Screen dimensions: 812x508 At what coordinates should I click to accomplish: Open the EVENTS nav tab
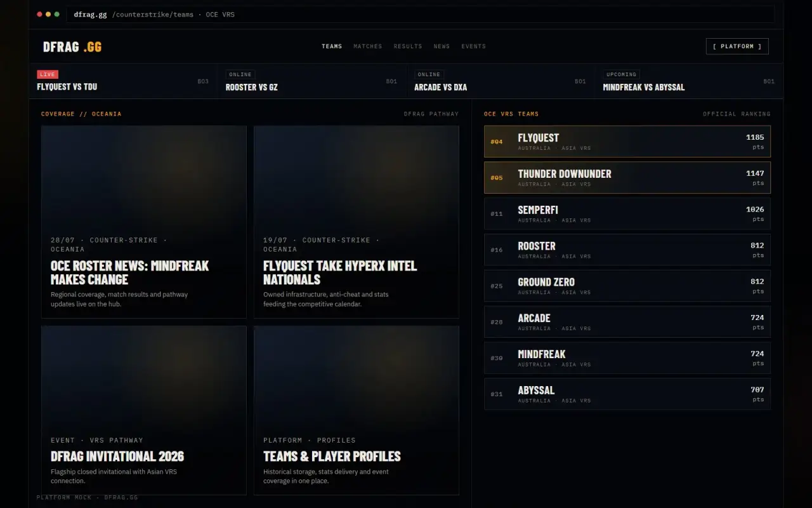pos(474,46)
